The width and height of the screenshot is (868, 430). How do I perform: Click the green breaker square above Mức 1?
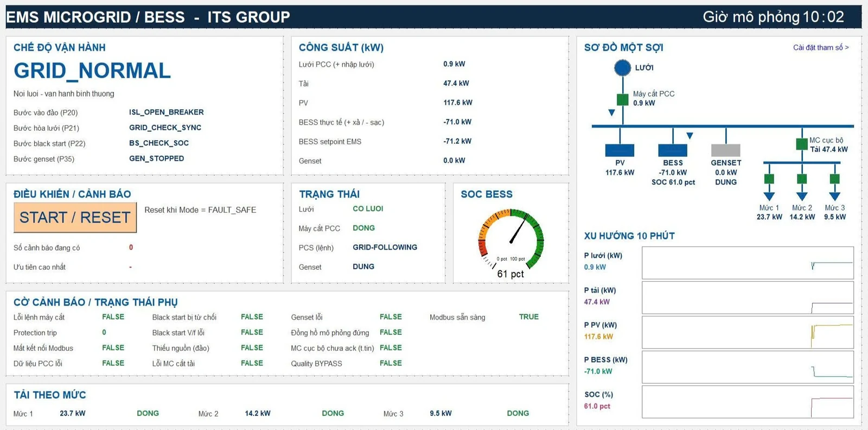(769, 179)
